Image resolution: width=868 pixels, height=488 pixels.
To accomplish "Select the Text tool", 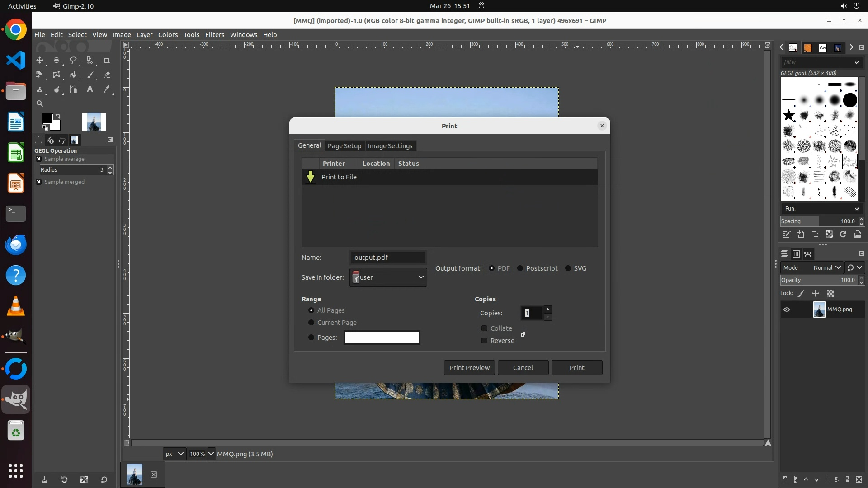I will pyautogui.click(x=90, y=89).
